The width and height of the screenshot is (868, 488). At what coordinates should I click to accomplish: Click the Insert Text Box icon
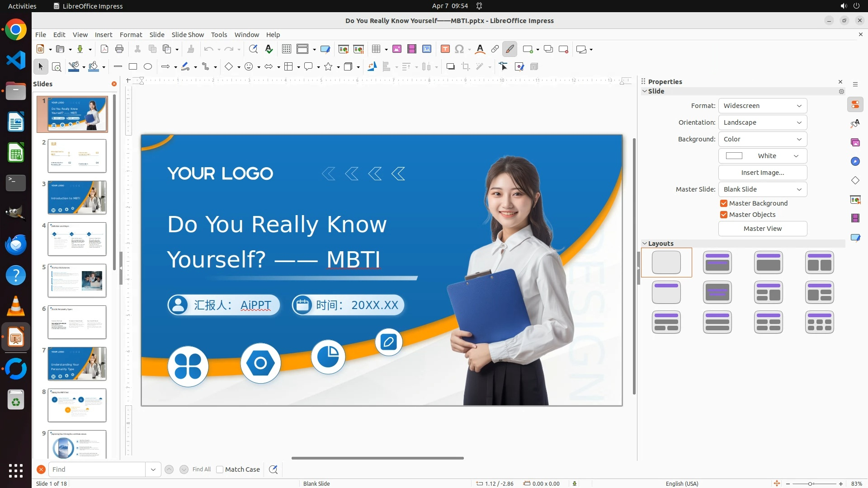click(445, 49)
